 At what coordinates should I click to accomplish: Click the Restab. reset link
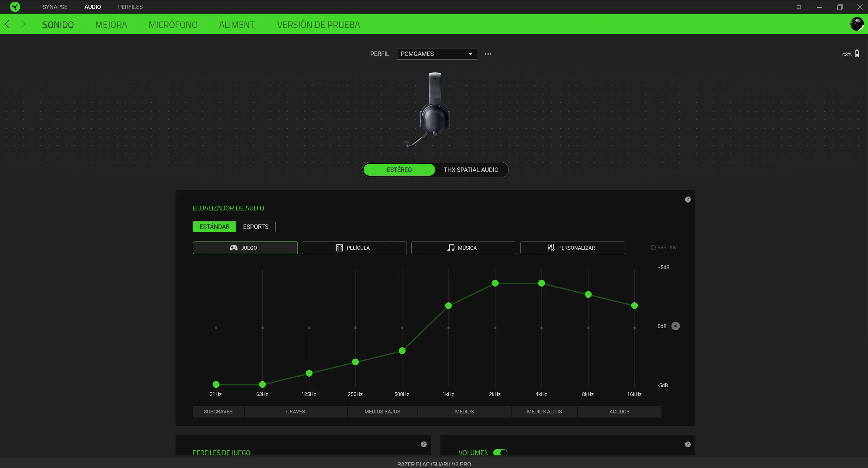click(664, 248)
